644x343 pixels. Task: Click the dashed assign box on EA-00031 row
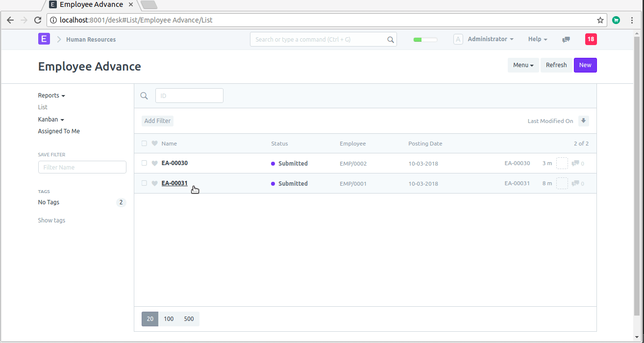(562, 183)
